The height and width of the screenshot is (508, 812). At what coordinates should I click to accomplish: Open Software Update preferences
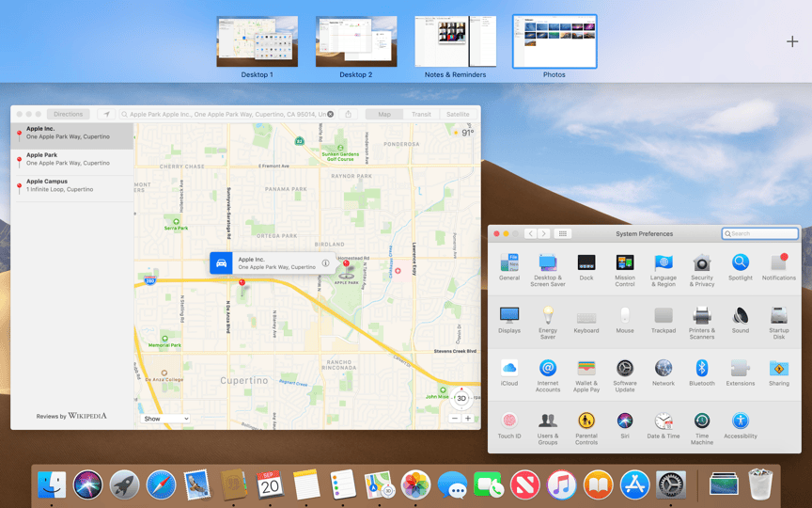[x=625, y=375]
